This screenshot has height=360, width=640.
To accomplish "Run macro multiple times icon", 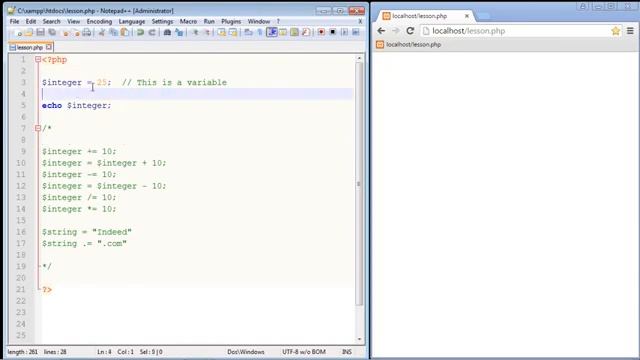I will (356, 32).
